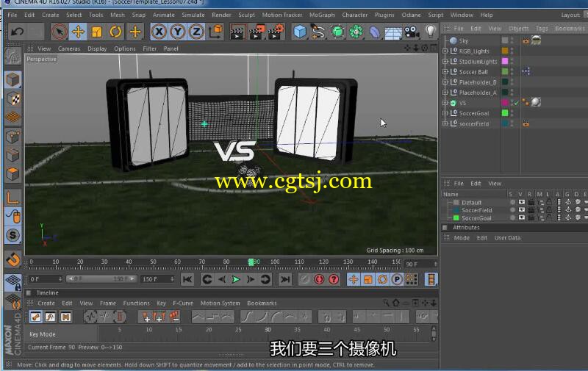
Task: Render view with clapperboard icon
Action: [237, 32]
